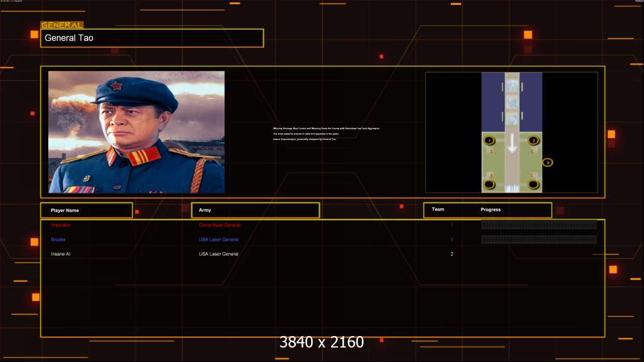Click the General Tao portrait image
Image resolution: width=644 pixels, height=362 pixels.
(x=137, y=132)
